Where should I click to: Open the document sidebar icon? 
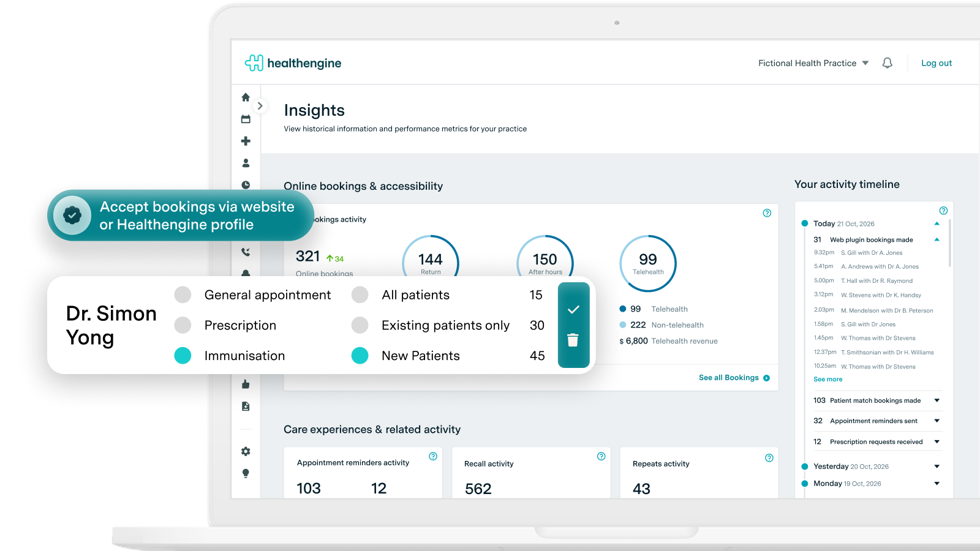point(246,406)
